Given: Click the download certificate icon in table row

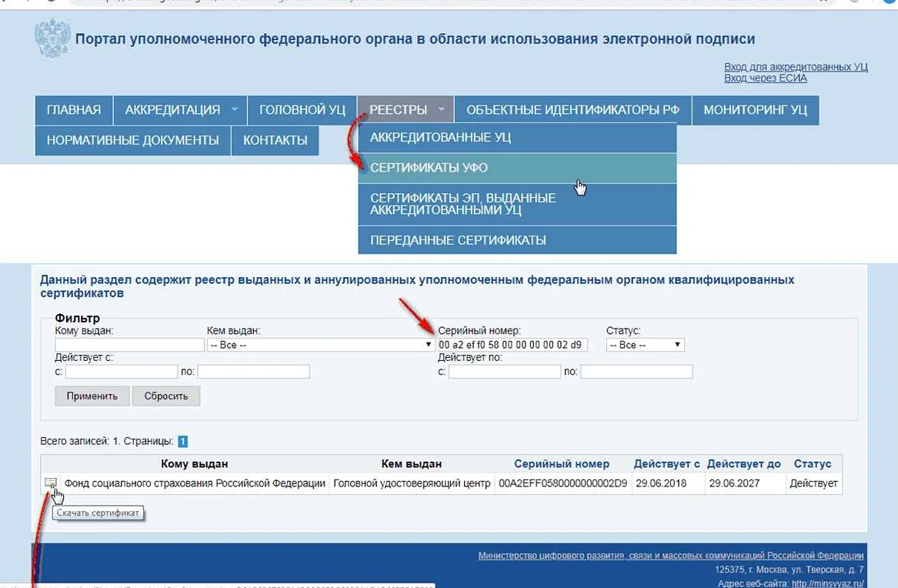Looking at the screenshot, I should 50,483.
